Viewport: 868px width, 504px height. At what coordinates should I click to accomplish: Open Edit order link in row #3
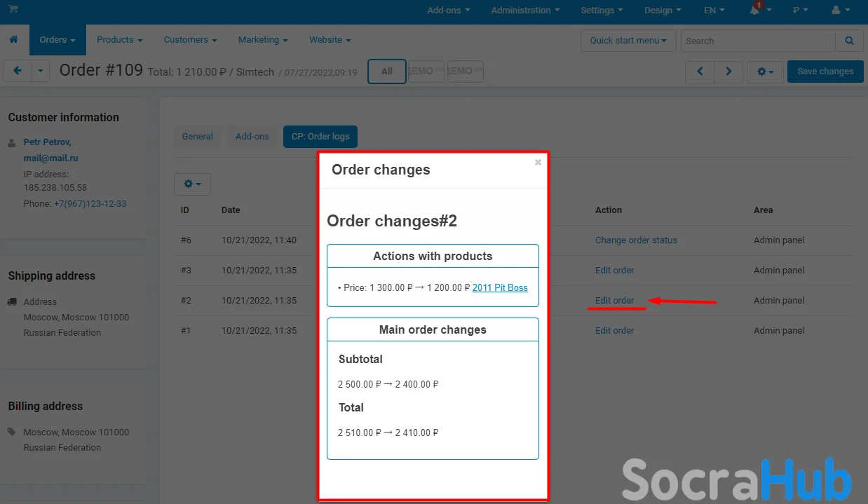click(x=615, y=271)
